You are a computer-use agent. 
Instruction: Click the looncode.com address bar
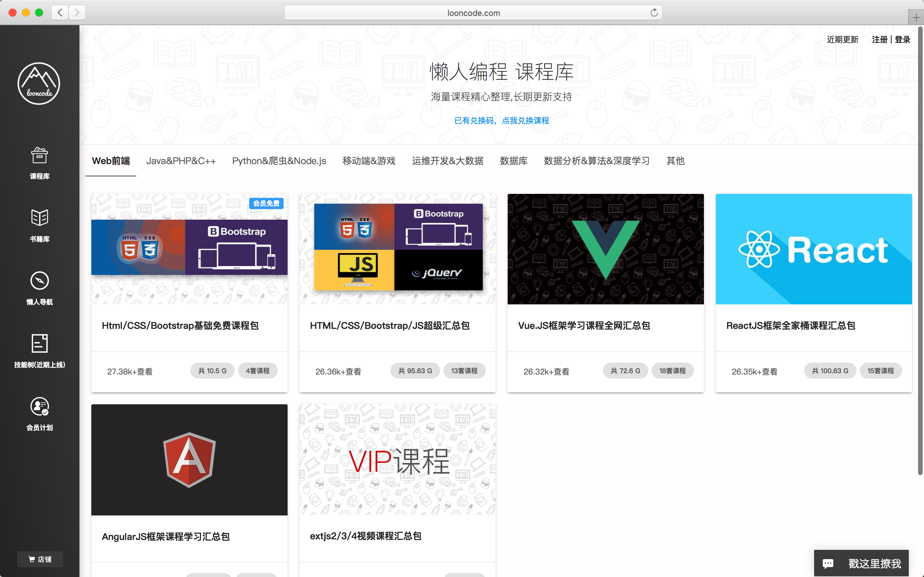(x=473, y=13)
